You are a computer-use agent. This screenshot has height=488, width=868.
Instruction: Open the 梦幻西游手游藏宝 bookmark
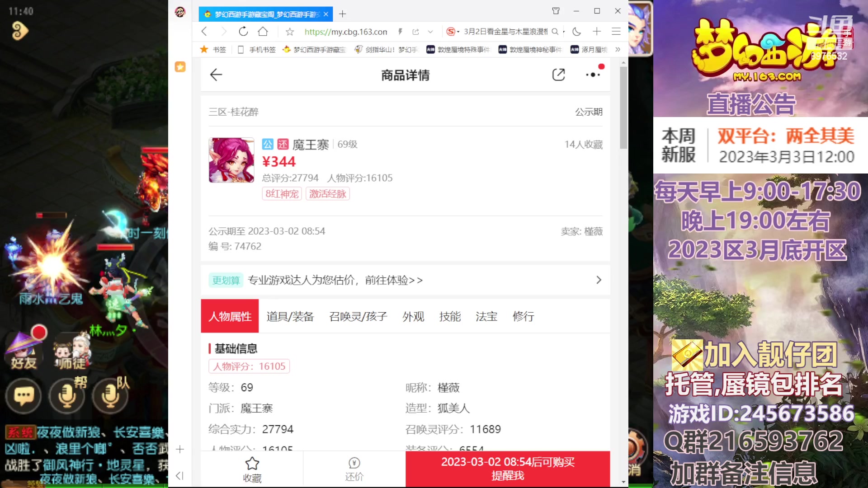(x=314, y=50)
